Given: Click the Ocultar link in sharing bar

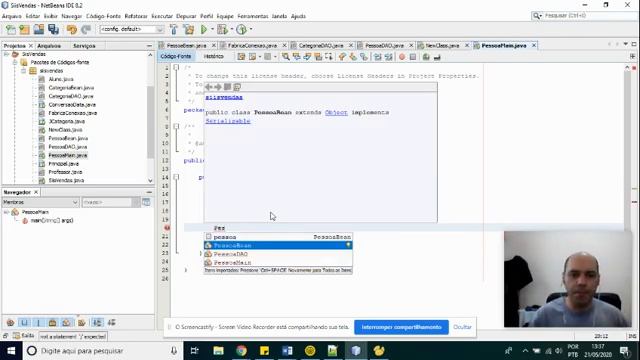Looking at the screenshot, I should pyautogui.click(x=462, y=327).
